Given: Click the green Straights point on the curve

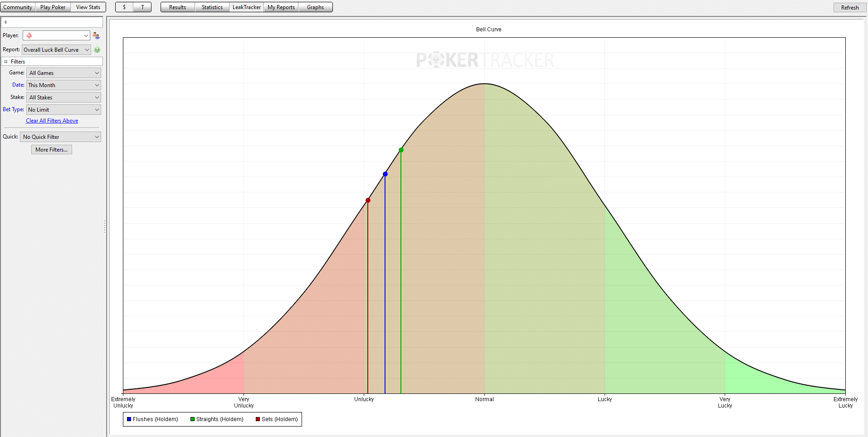Looking at the screenshot, I should point(401,150).
